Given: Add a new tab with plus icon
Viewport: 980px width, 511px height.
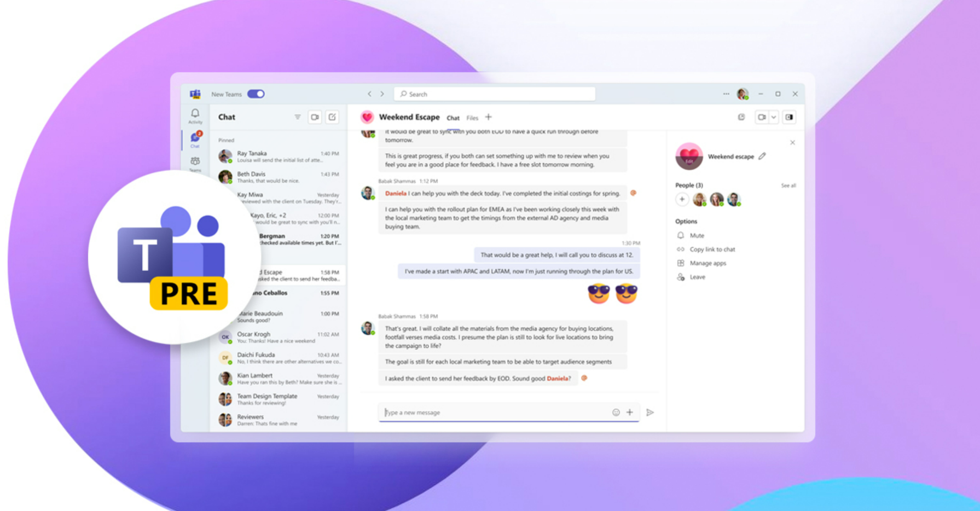Looking at the screenshot, I should pos(489,117).
